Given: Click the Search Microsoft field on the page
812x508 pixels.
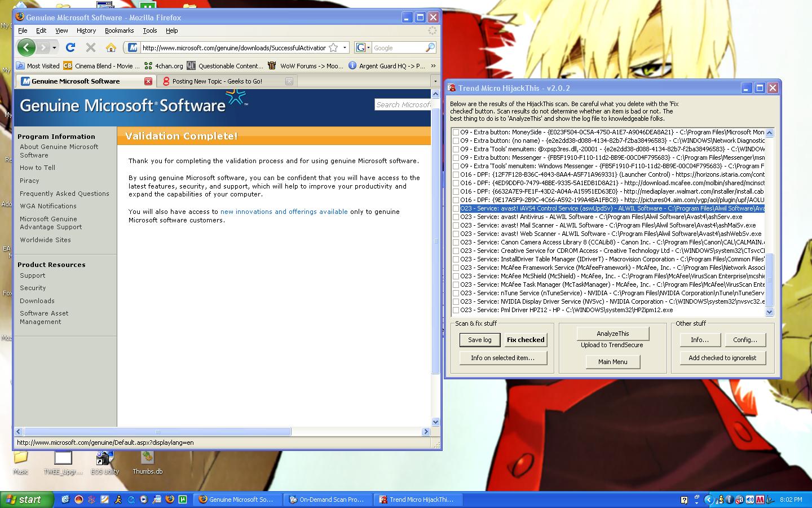Looking at the screenshot, I should click(403, 104).
